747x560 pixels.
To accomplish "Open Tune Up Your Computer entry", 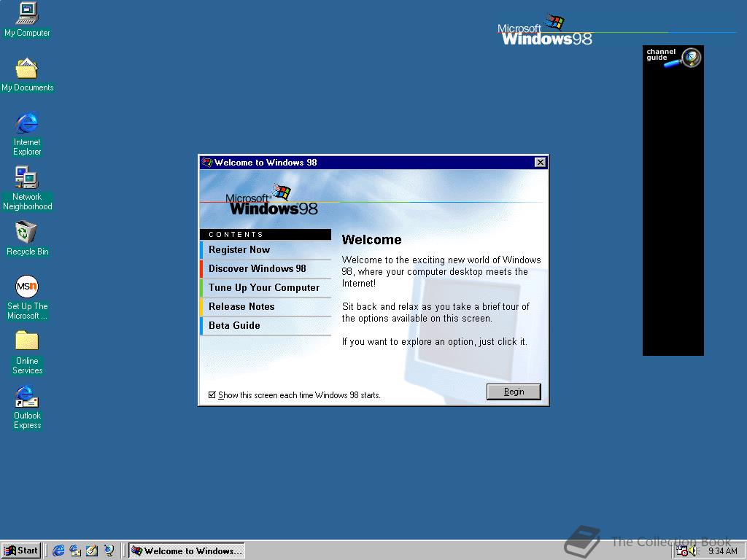I will [266, 288].
